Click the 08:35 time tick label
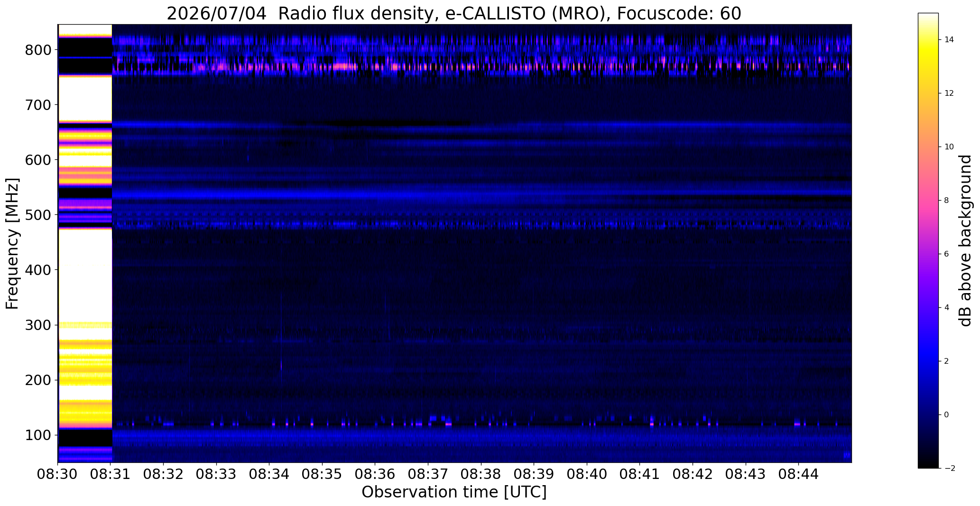 (322, 474)
